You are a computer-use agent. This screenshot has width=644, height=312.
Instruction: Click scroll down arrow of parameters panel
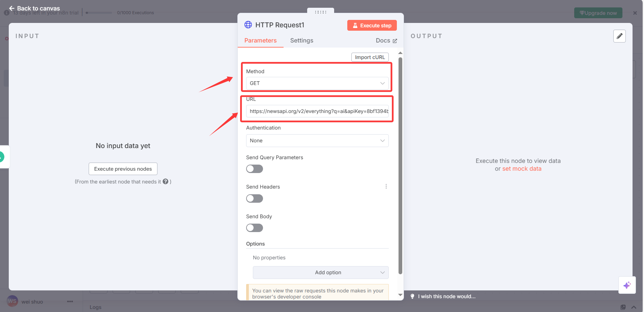pyautogui.click(x=400, y=295)
